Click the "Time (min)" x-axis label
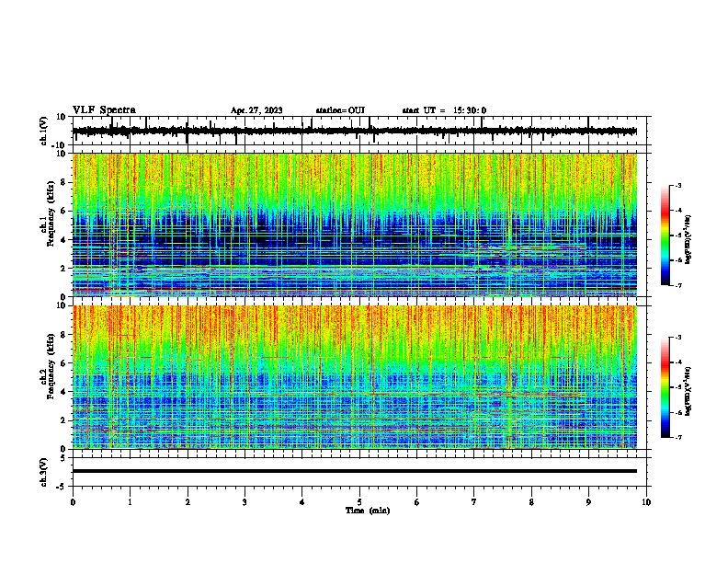This screenshot has width=728, height=563. click(x=368, y=511)
